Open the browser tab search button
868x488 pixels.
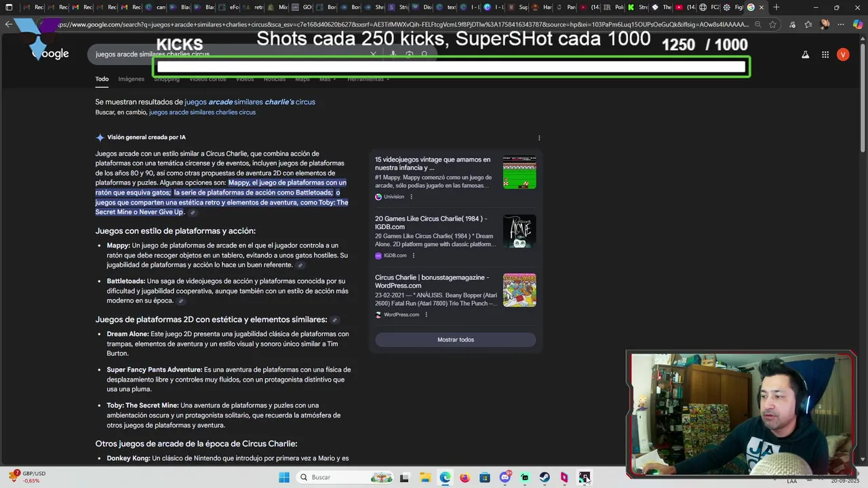(x=9, y=7)
